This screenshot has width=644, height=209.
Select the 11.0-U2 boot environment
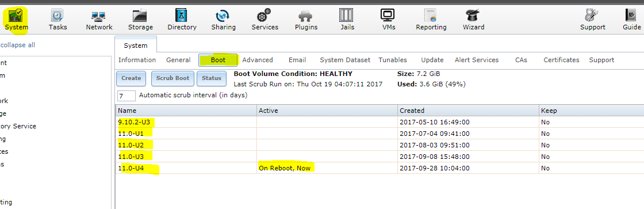[131, 145]
